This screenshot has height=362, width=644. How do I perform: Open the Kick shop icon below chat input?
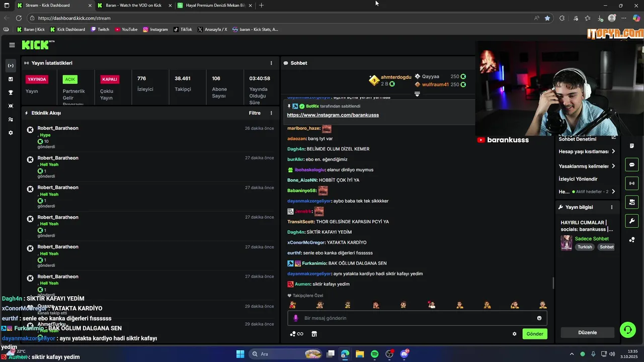coord(314,334)
